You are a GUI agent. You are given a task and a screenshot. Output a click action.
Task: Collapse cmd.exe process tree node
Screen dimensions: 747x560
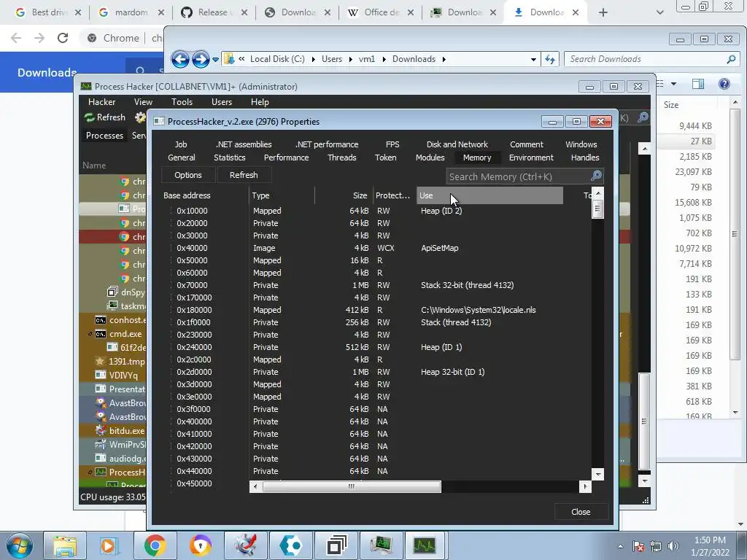(x=90, y=334)
